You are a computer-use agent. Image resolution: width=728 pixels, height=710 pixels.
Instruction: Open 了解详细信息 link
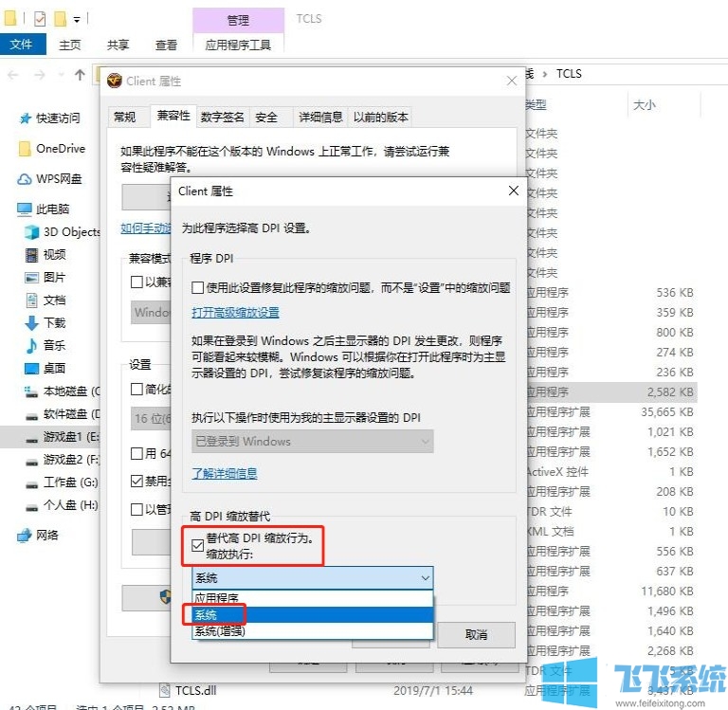(x=225, y=474)
